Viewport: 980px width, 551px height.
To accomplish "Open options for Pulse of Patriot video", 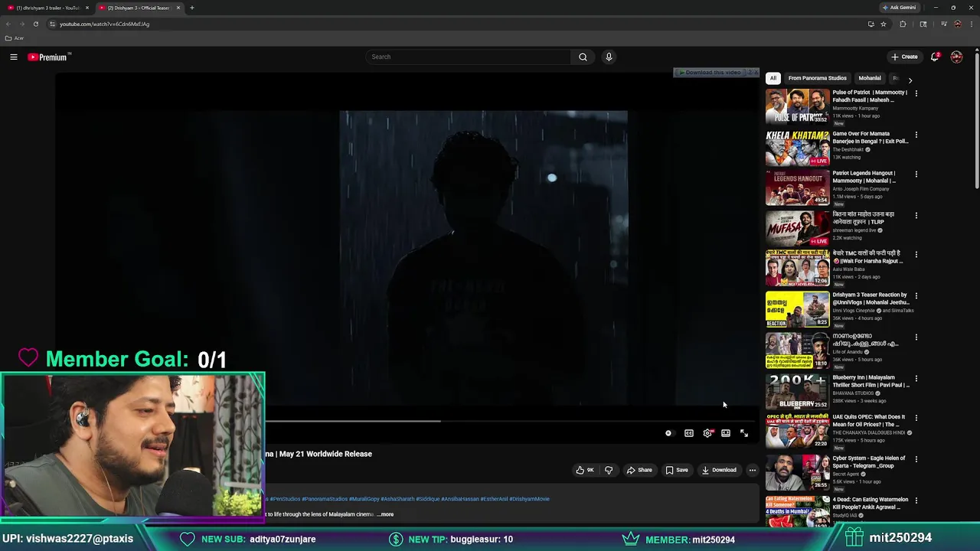I will click(916, 93).
